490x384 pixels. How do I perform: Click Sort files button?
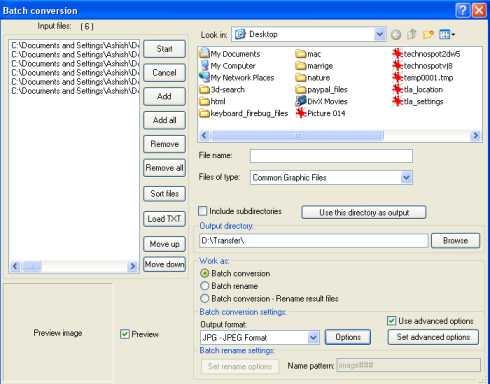click(164, 194)
